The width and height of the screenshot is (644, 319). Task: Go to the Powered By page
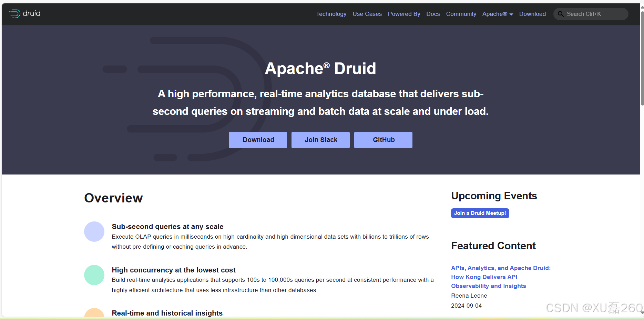coord(404,14)
